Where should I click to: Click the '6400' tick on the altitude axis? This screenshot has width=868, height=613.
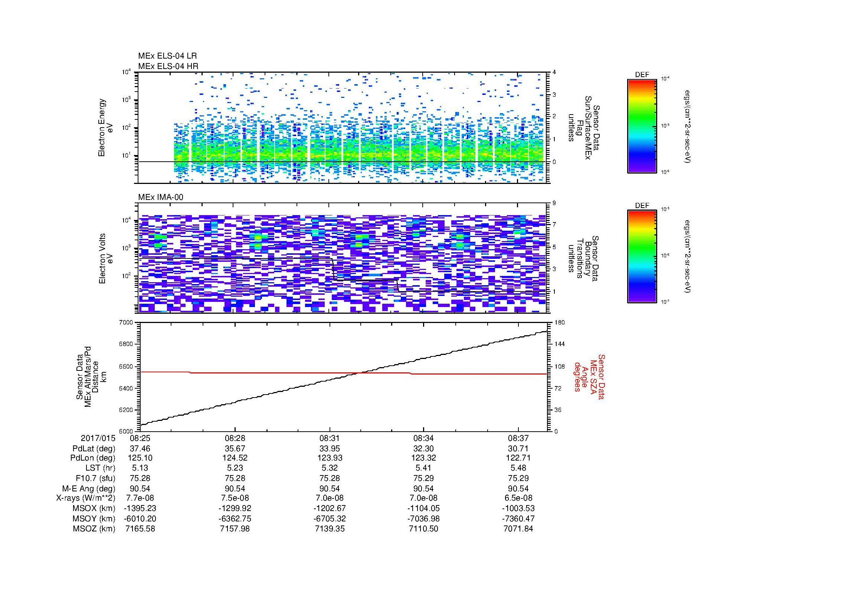[127, 388]
